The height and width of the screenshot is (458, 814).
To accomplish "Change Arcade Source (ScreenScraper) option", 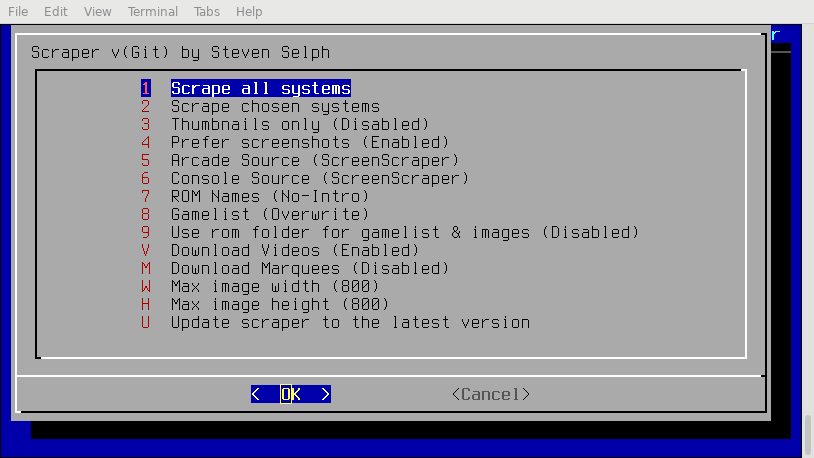I will pyautogui.click(x=314, y=160).
